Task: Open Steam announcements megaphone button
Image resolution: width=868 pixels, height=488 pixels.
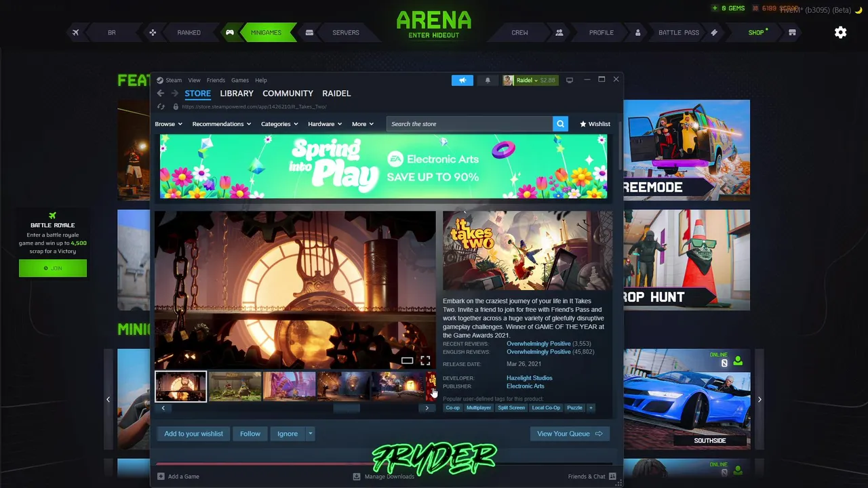Action: [462, 80]
